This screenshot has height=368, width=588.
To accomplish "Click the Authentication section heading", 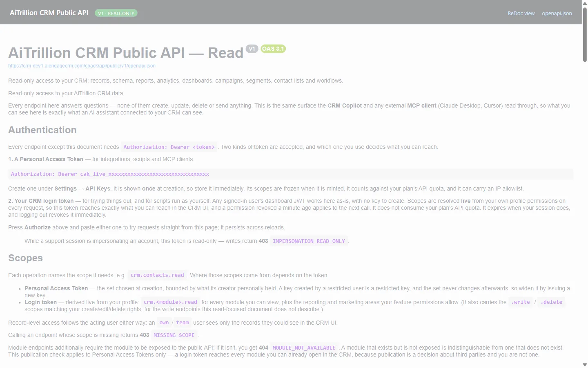I will 42,130.
